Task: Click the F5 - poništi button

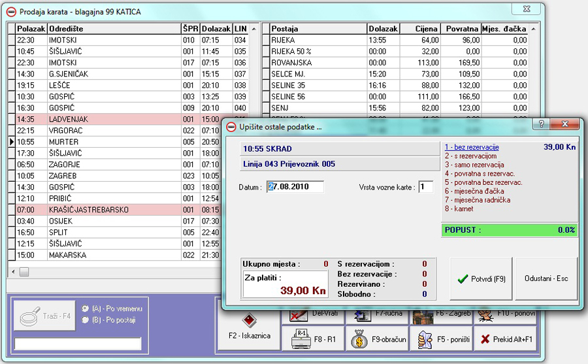Action: 442,339
